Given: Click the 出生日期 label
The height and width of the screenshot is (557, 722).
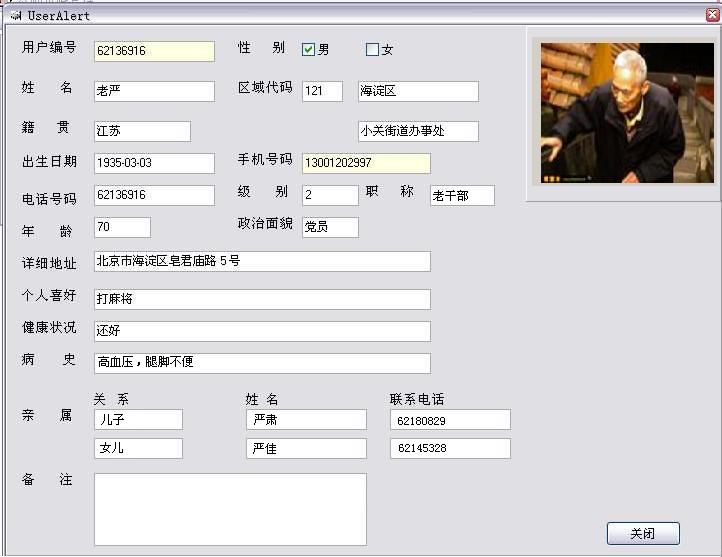Looking at the screenshot, I should pyautogui.click(x=49, y=161).
